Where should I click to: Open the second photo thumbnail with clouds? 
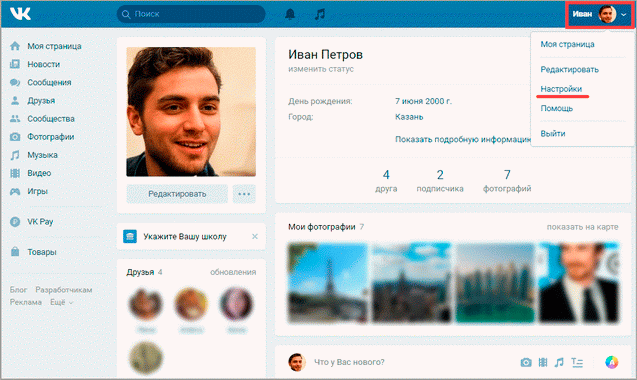412,283
